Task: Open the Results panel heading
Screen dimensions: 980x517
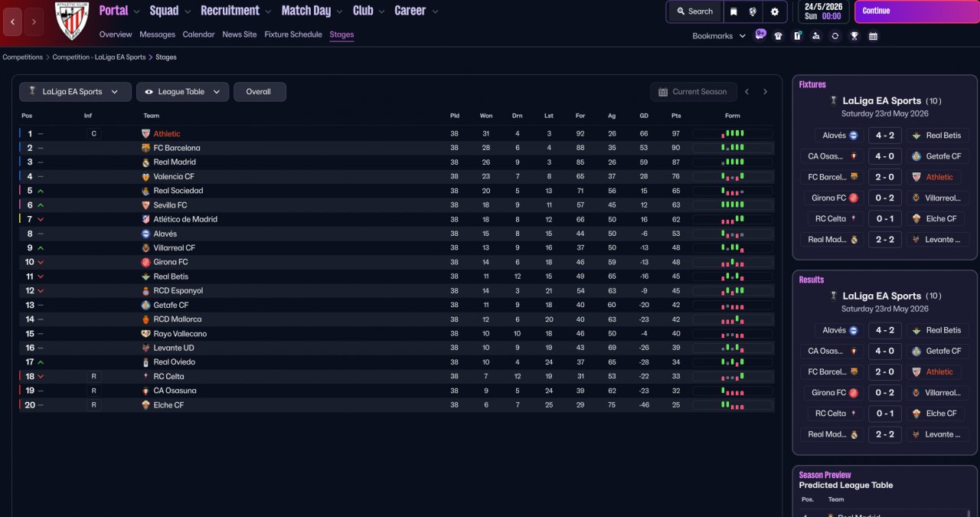Action: (x=812, y=280)
